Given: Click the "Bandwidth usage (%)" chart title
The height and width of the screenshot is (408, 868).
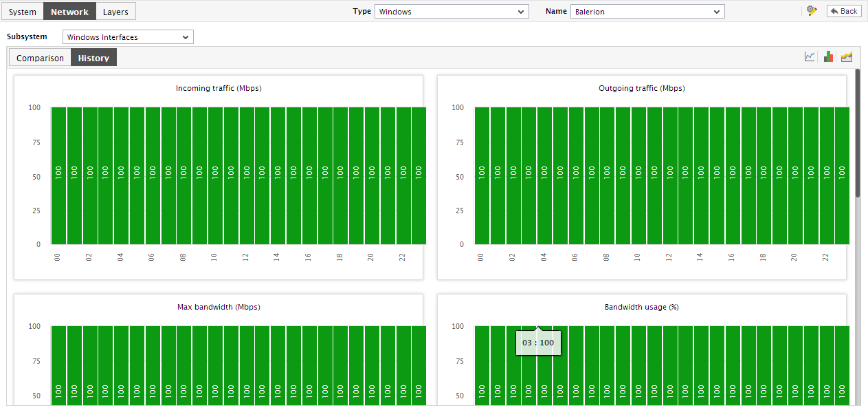Looking at the screenshot, I should pyautogui.click(x=642, y=307).
